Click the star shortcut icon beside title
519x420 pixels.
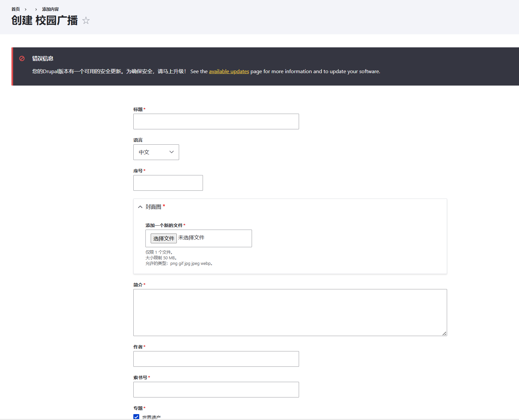[86, 21]
